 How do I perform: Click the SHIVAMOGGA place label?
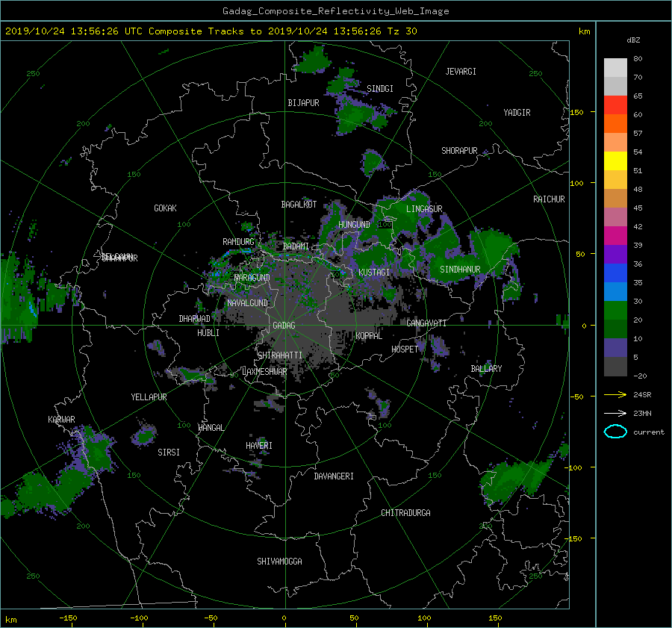click(279, 561)
